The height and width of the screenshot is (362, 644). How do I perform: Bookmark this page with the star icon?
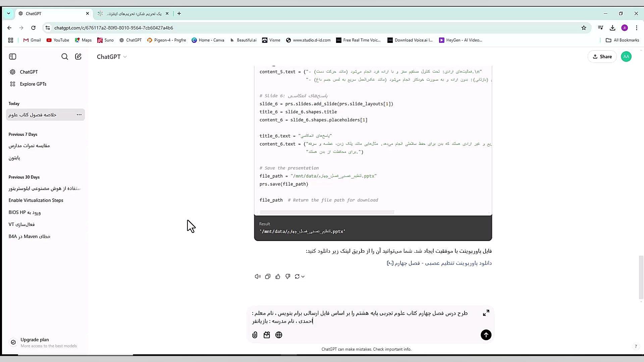pos(584,28)
